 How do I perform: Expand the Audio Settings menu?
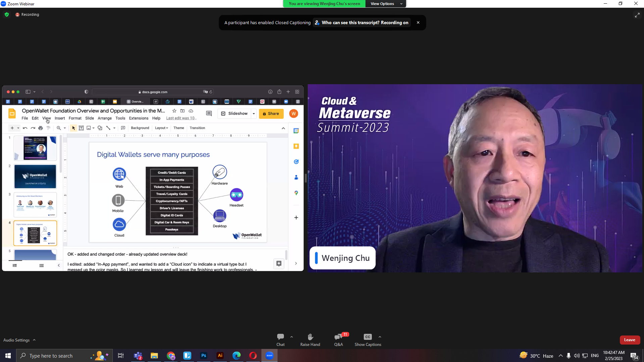19,340
